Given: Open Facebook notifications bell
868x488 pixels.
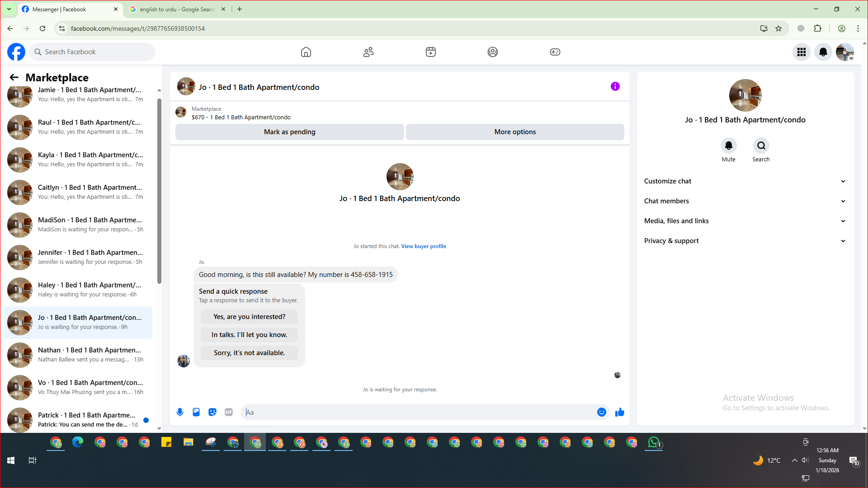Looking at the screenshot, I should pos(823,52).
